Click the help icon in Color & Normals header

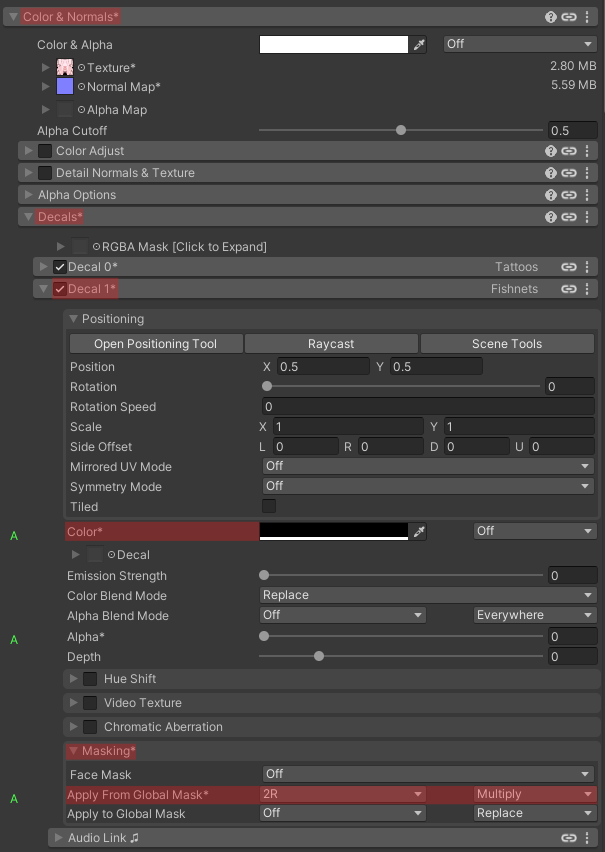pyautogui.click(x=551, y=17)
